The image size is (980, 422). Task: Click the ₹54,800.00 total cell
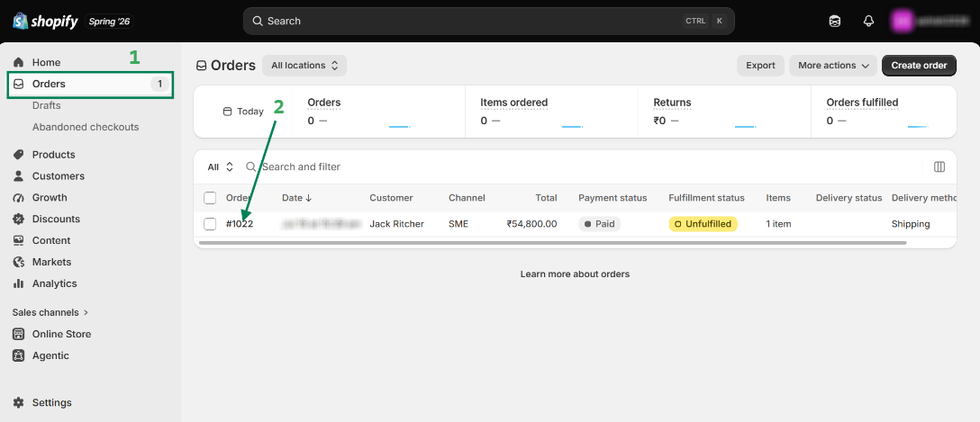[531, 223]
